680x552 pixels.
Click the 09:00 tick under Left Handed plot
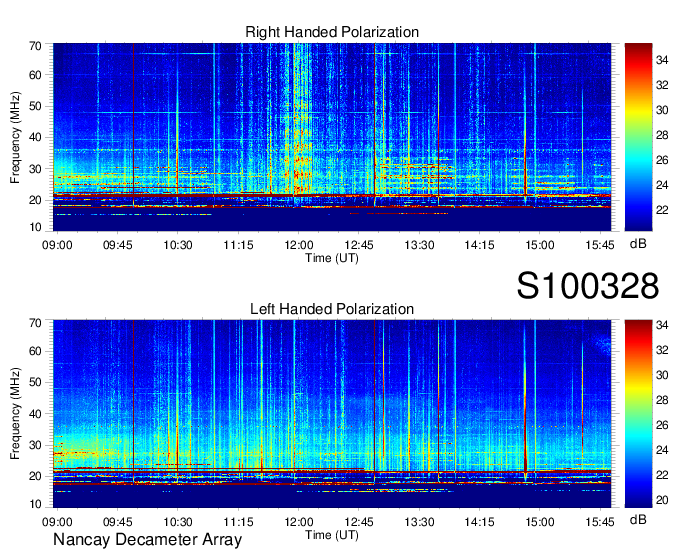[57, 522]
